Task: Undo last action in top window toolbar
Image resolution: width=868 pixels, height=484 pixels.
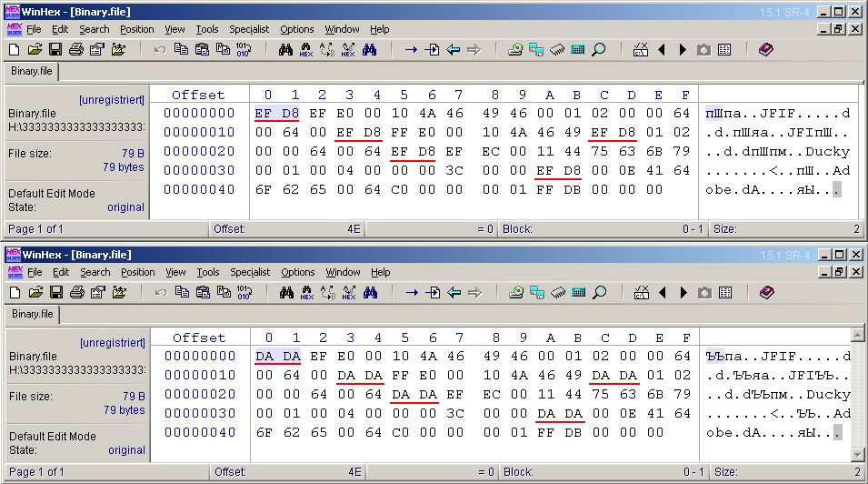Action: 160,50
